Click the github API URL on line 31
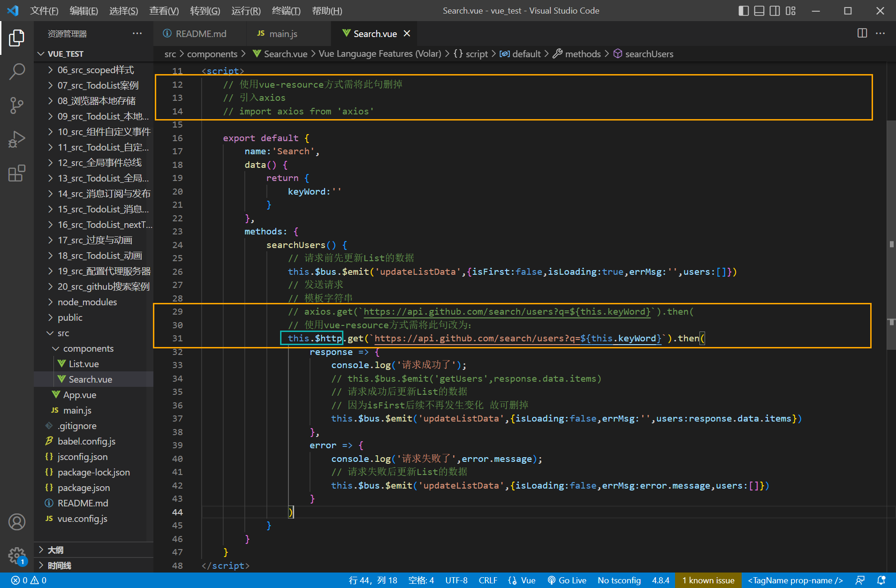The width and height of the screenshot is (896, 588). point(518,339)
